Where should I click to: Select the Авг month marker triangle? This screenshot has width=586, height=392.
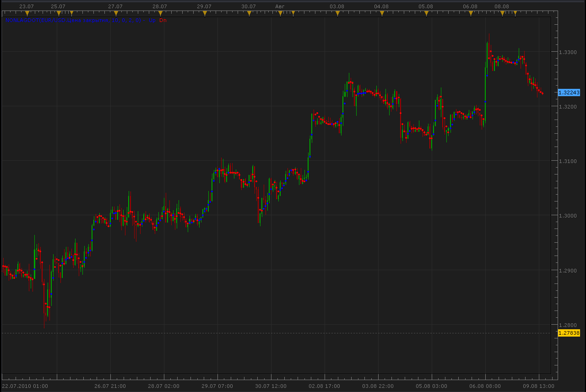[280, 13]
